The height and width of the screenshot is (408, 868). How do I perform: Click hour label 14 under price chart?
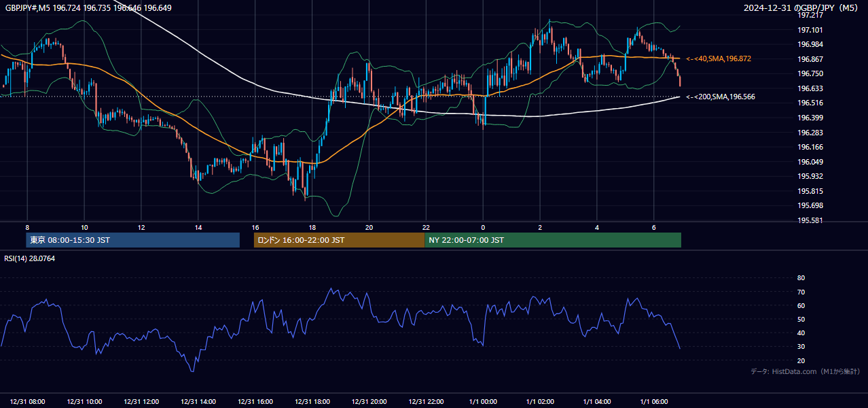(x=198, y=227)
